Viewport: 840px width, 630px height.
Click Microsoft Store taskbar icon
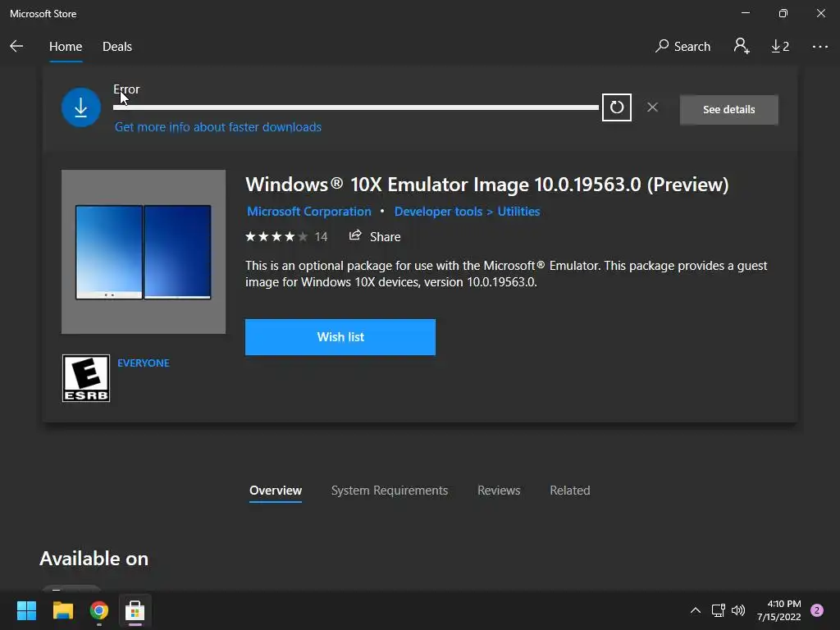[135, 610]
